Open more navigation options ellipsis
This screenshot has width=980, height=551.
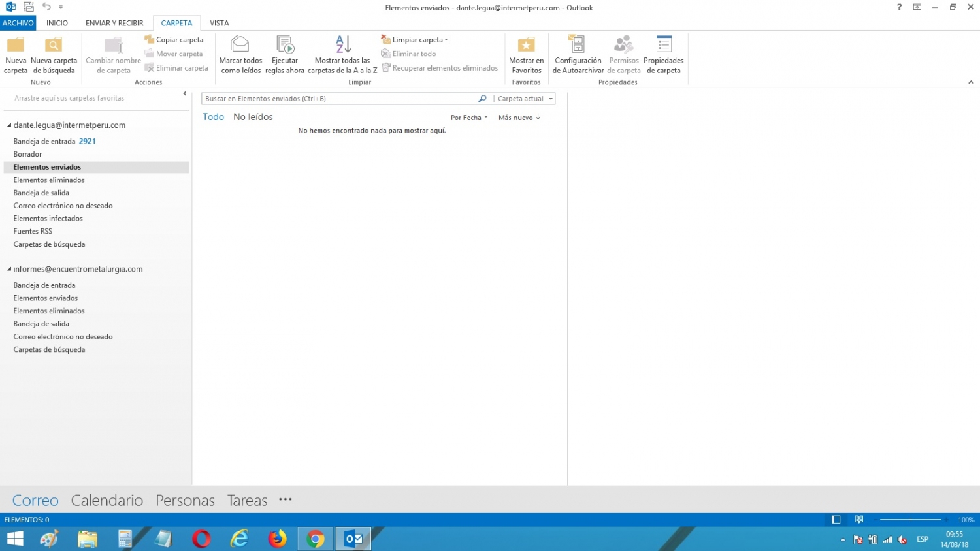pos(286,500)
